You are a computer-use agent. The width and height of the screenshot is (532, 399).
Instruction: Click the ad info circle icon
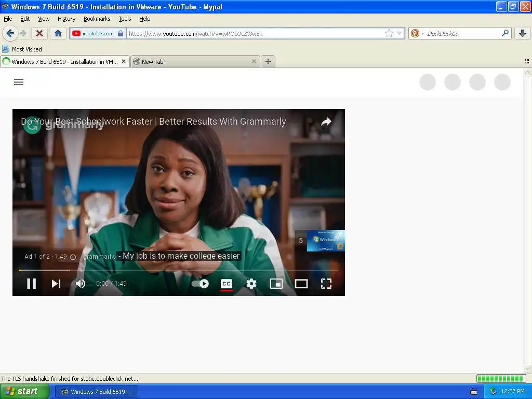[73, 257]
